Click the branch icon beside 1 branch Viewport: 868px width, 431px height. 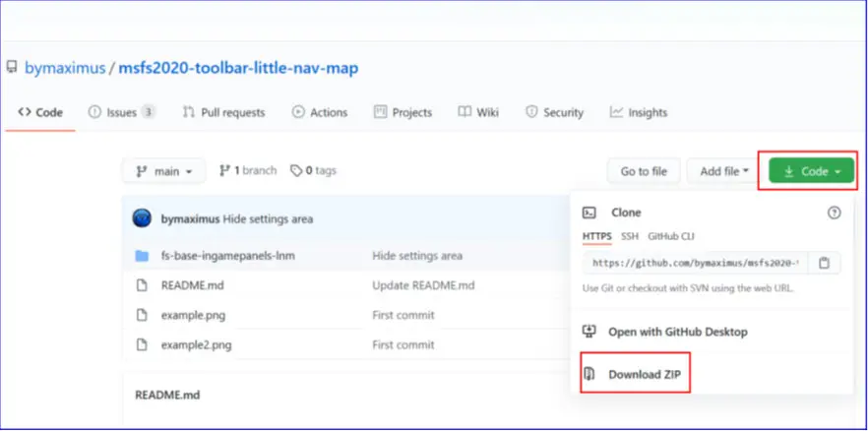click(x=224, y=170)
